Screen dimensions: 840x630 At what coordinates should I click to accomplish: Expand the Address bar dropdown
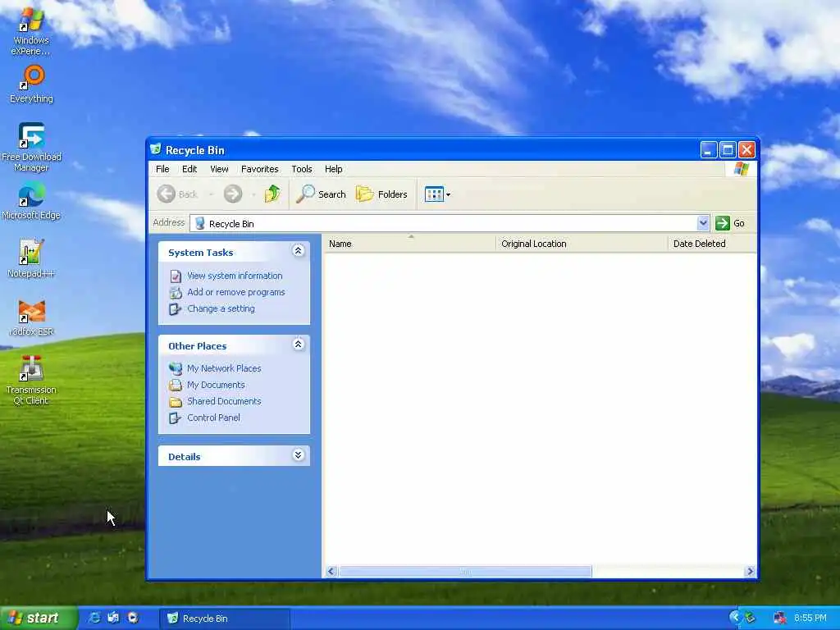[x=703, y=223]
